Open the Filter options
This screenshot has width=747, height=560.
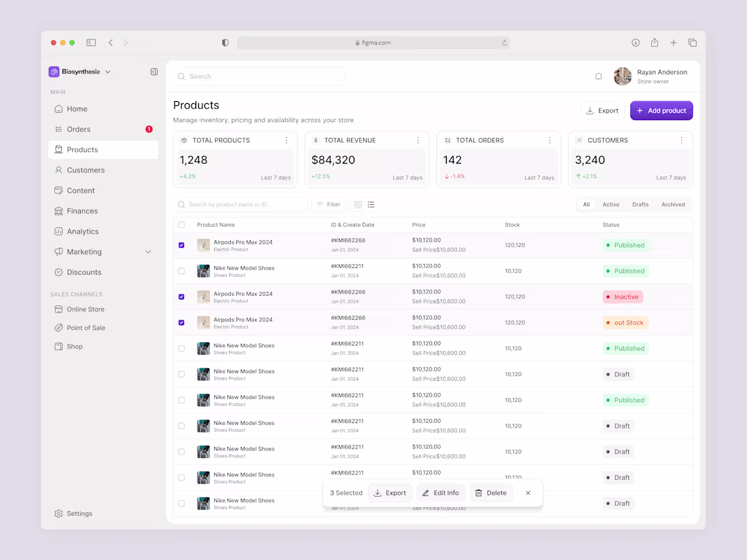tap(329, 204)
